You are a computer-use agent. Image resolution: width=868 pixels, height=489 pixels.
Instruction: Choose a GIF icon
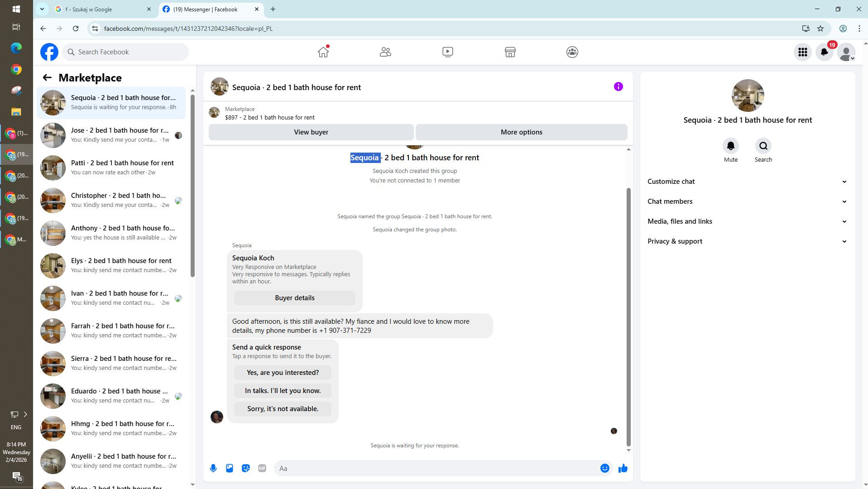point(262,468)
